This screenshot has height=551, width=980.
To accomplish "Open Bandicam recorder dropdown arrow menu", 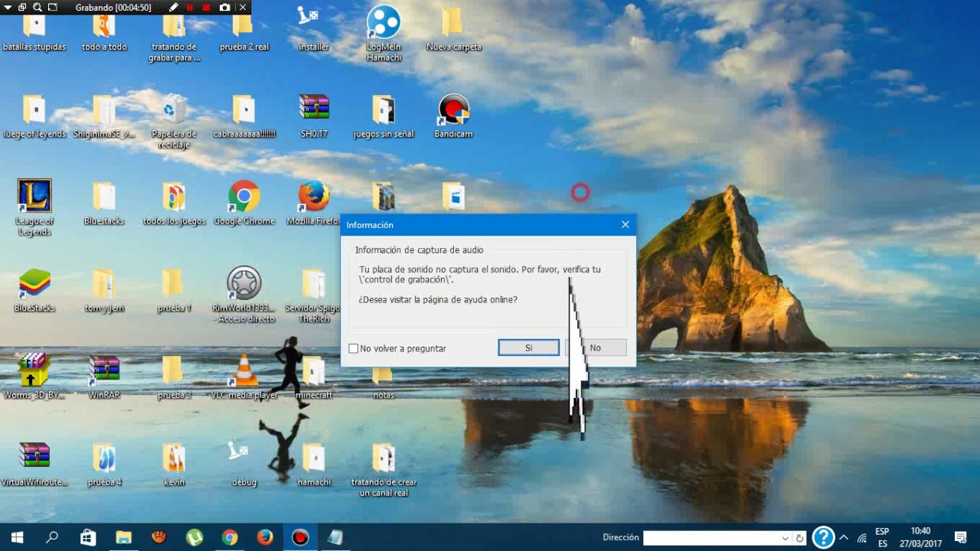I will pos(6,8).
